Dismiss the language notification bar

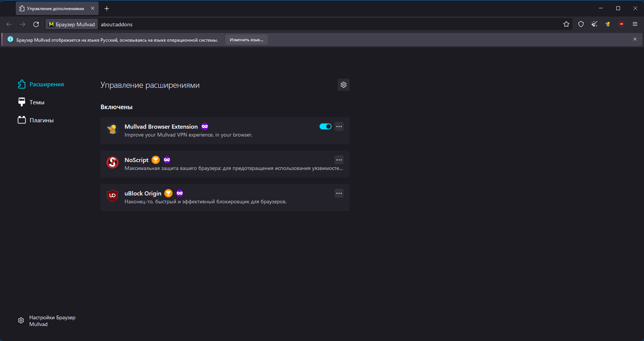[635, 39]
